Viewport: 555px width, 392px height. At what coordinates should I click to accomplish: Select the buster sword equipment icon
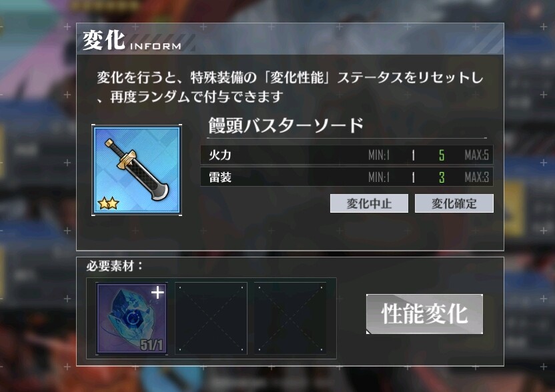(x=137, y=170)
